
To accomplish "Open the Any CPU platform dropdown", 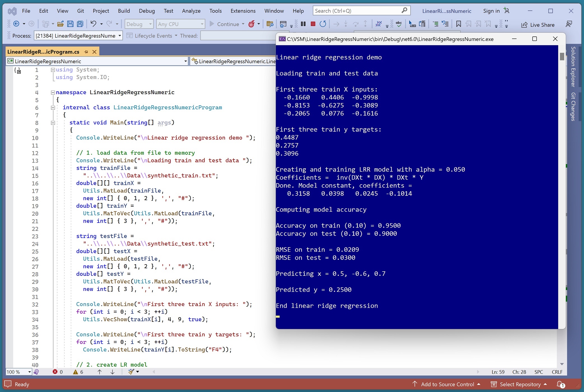I will point(180,24).
